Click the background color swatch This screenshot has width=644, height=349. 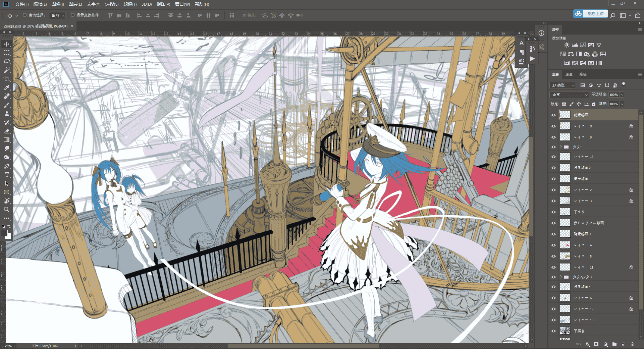[x=9, y=237]
